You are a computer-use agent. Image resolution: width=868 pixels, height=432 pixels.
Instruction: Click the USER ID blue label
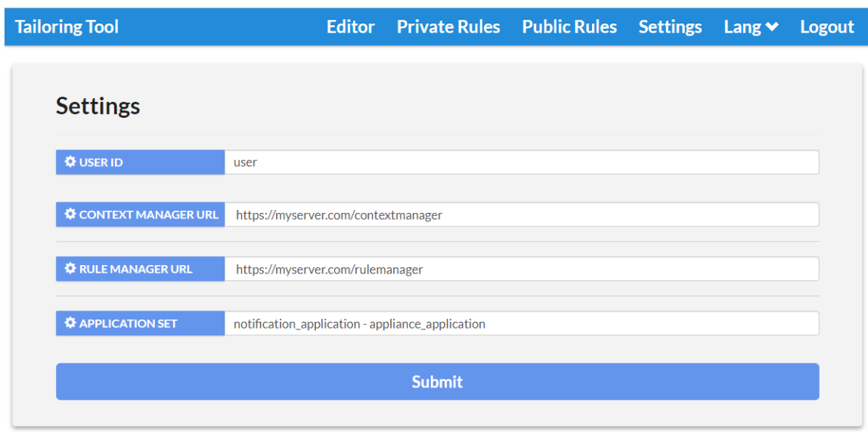[140, 162]
